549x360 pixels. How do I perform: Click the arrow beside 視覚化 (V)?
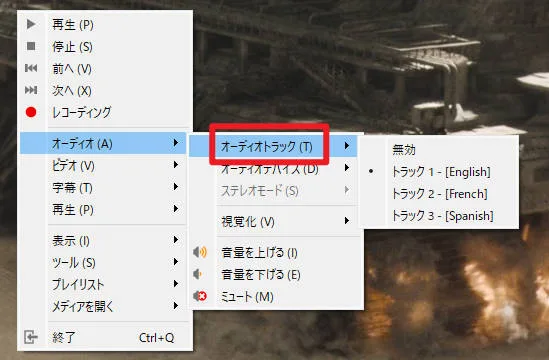[347, 221]
